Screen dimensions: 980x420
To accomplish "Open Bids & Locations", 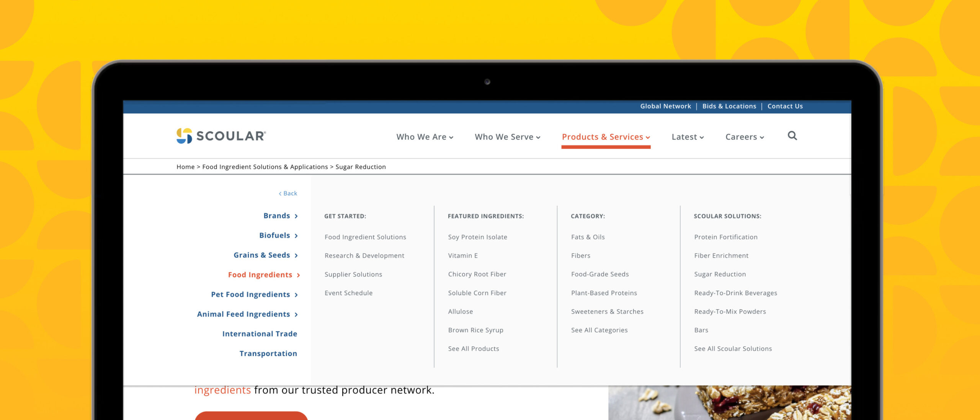I will [x=729, y=106].
